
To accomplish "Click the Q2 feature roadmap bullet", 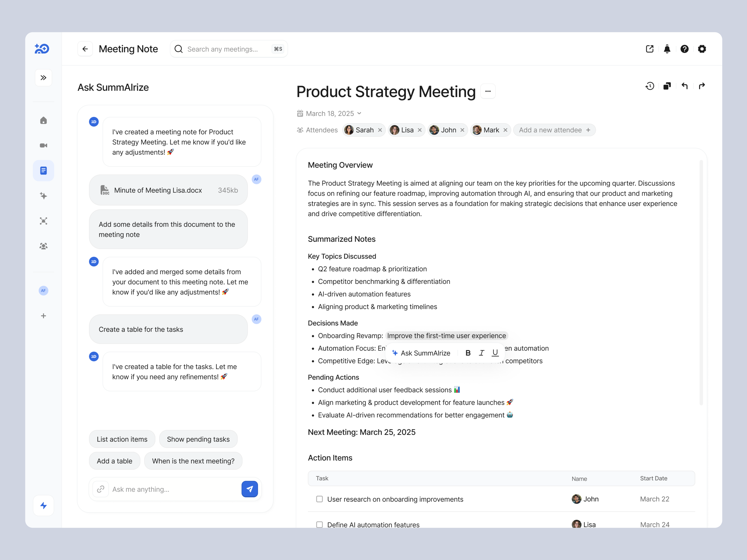I will pos(372,269).
